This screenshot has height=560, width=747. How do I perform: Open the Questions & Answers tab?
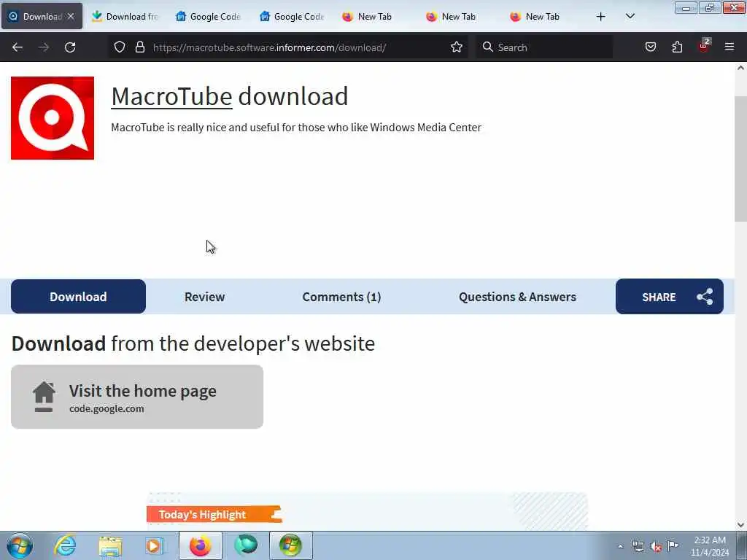[x=517, y=297]
